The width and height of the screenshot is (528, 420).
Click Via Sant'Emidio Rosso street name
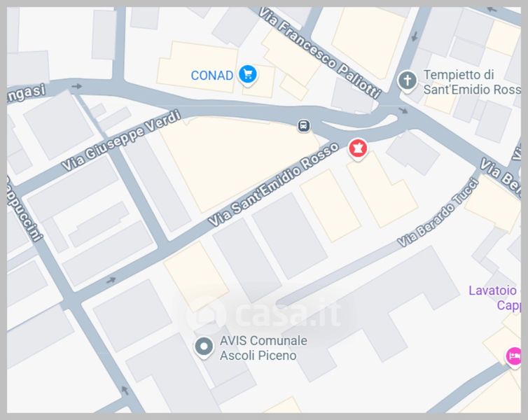click(273, 184)
